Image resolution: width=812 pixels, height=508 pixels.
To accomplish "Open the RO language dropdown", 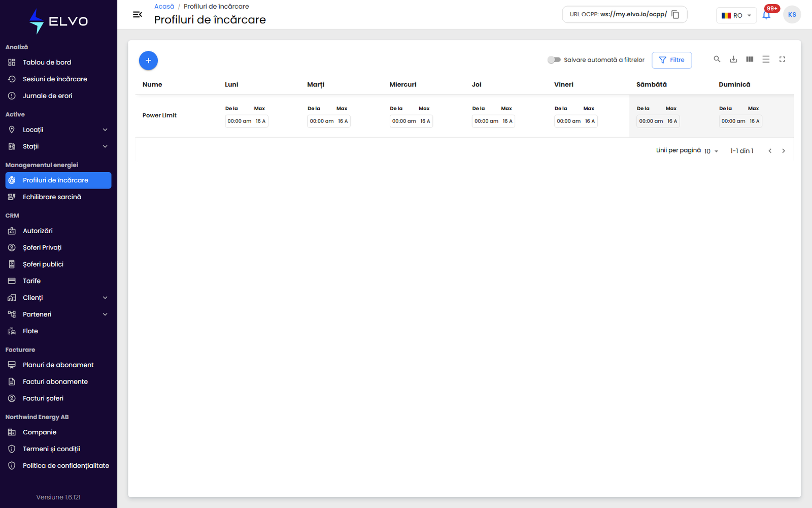I will 736,15.
